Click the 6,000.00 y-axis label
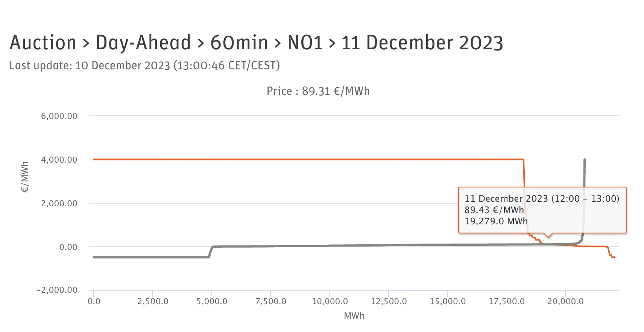Screen dimensions: 644x332 [59, 116]
